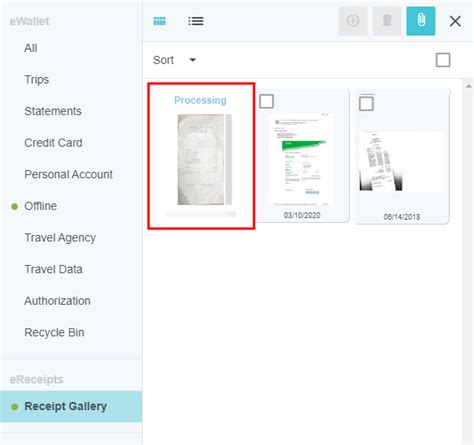
Task: Open the Recycle Bin section
Action: click(x=54, y=332)
